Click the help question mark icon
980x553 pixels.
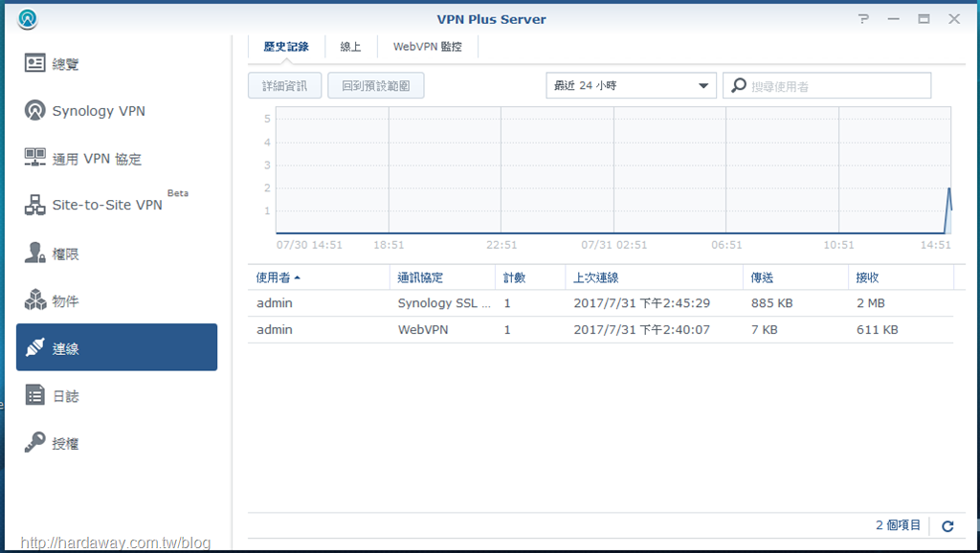click(864, 19)
